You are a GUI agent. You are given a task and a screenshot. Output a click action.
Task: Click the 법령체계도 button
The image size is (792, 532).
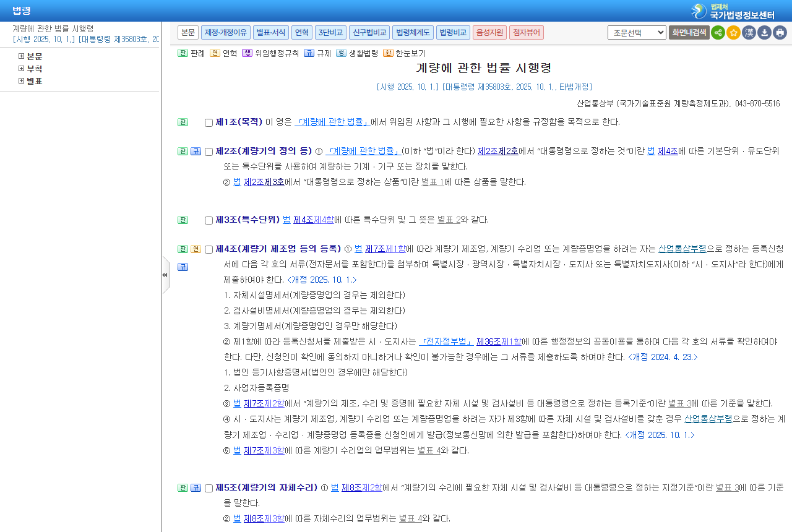click(413, 32)
